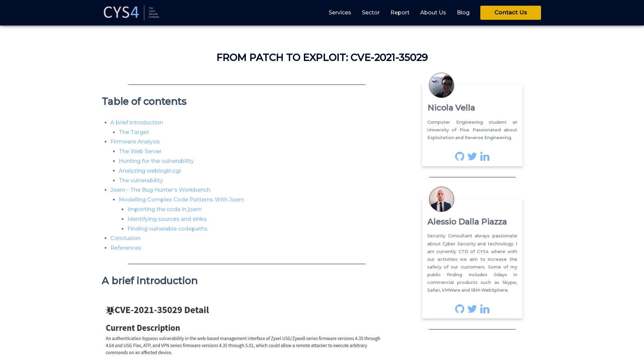Open Nicola Vella's GitHub icon

[460, 157]
